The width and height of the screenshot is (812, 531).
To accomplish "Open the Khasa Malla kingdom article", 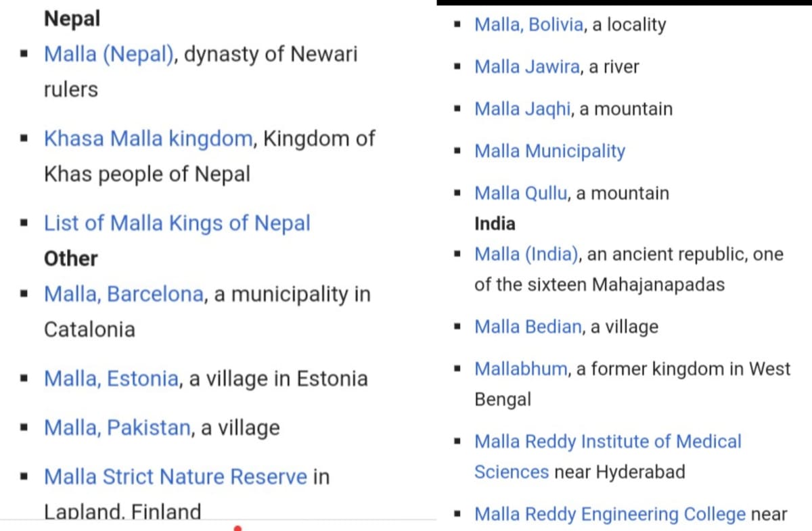I will tap(148, 139).
